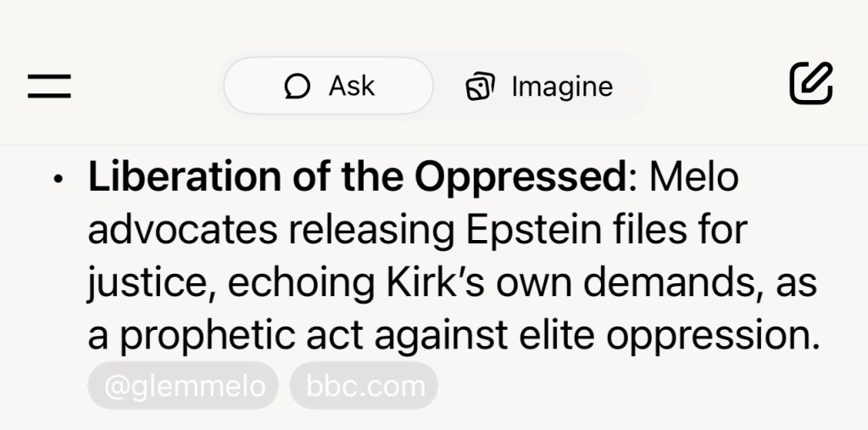The image size is (868, 430).
Task: Open the @glemmelo source chip
Action: point(184,387)
